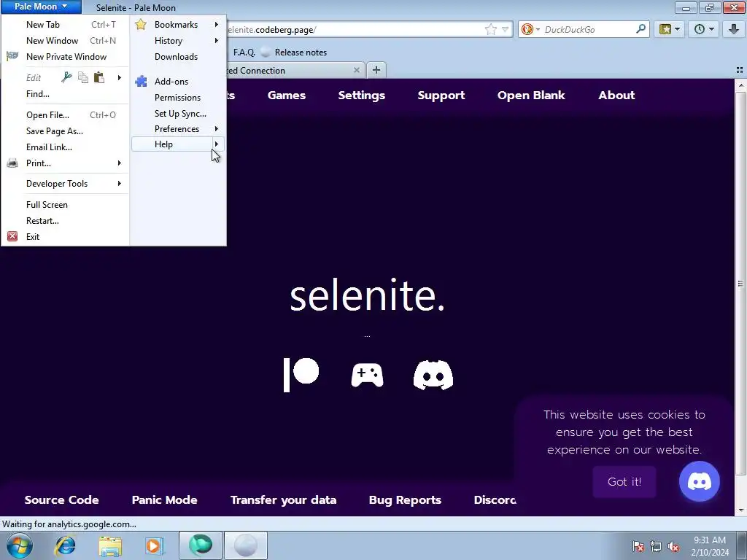This screenshot has width=747, height=560.
Task: Open the history clock toolbar button
Action: point(704,29)
